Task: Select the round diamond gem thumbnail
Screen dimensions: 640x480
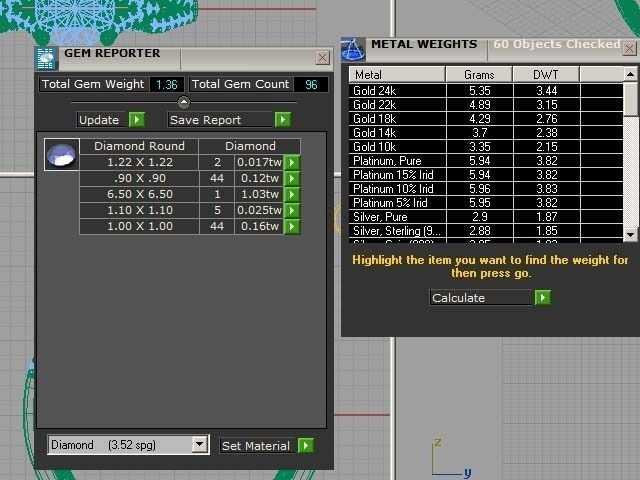Action: pos(62,154)
